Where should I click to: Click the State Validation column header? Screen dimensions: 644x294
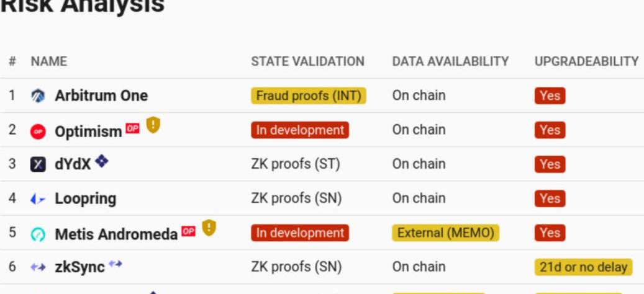[x=307, y=61]
